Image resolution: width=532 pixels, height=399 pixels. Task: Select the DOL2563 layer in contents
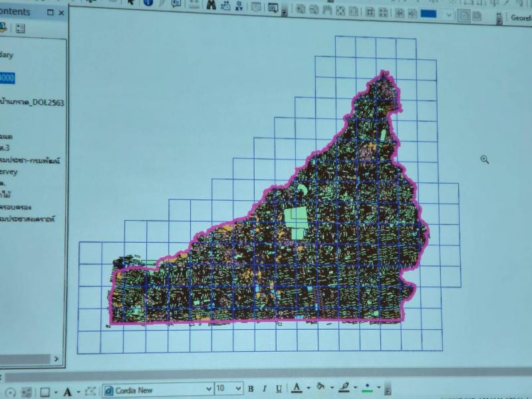pos(32,102)
